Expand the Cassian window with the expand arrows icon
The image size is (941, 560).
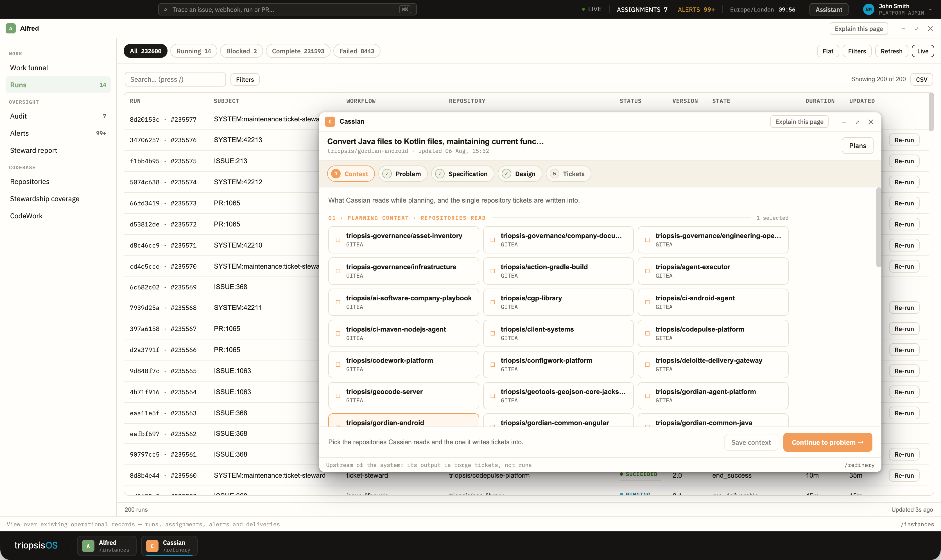857,122
